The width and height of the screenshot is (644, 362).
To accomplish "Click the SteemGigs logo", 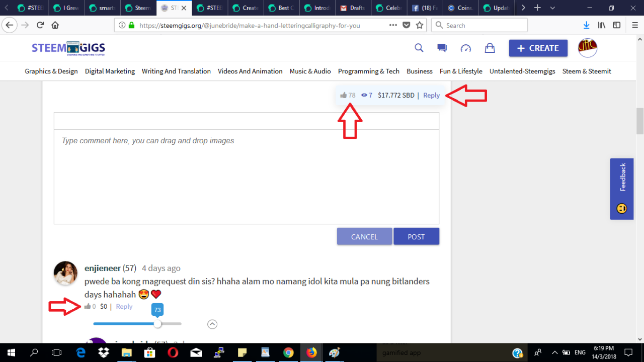I will point(68,48).
